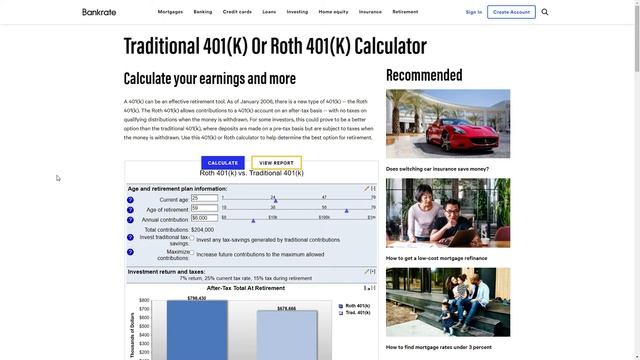
Task: Open Credit cards menu
Action: click(x=237, y=12)
